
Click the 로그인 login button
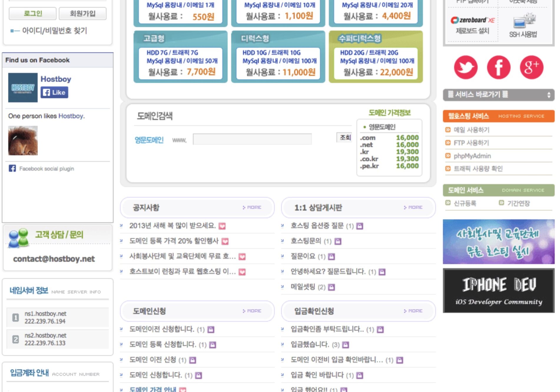[x=33, y=14]
